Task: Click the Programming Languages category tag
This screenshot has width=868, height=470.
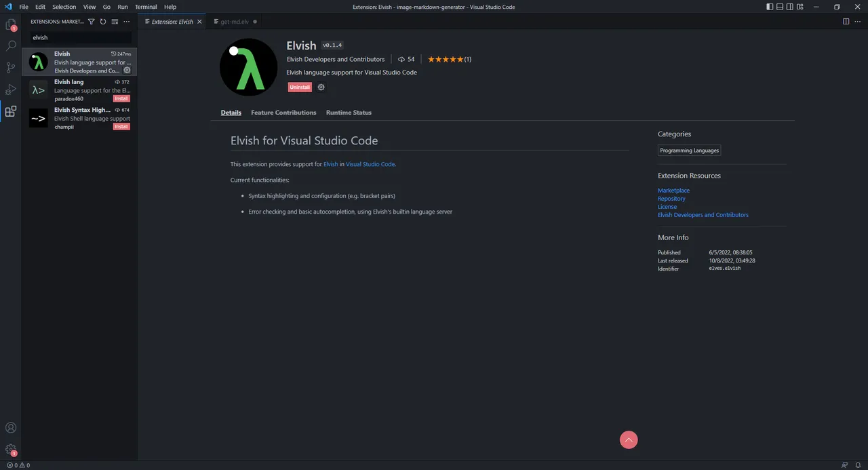Action: point(689,151)
